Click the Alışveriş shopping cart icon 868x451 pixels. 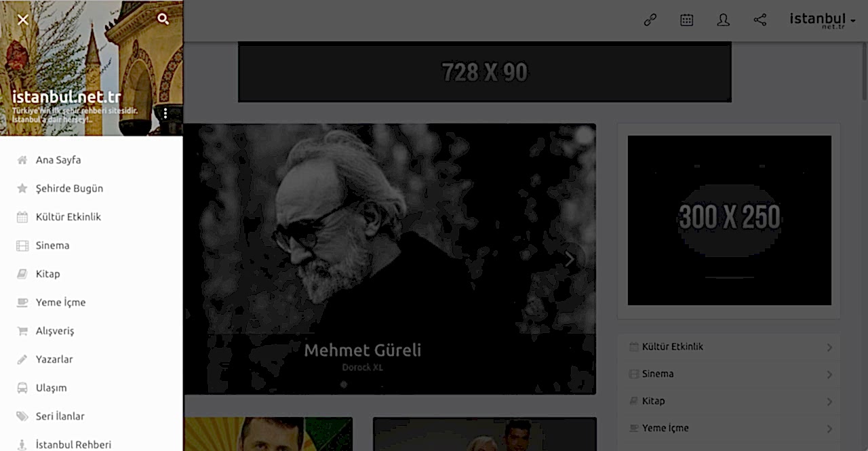(22, 331)
